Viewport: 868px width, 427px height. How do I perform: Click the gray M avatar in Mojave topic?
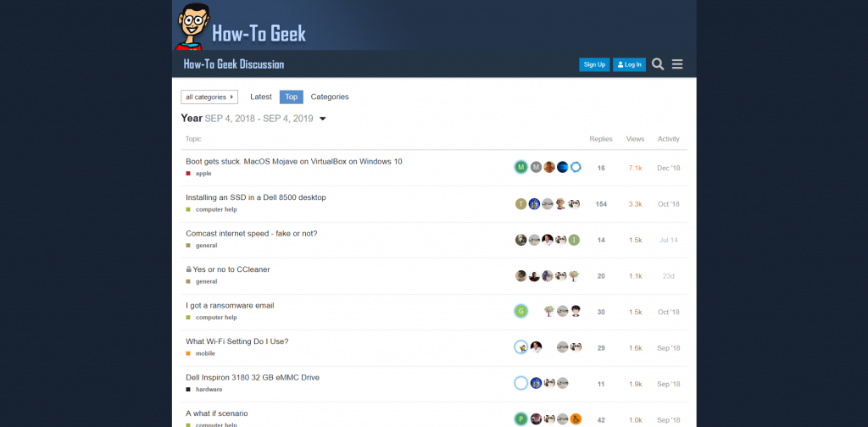(x=536, y=167)
